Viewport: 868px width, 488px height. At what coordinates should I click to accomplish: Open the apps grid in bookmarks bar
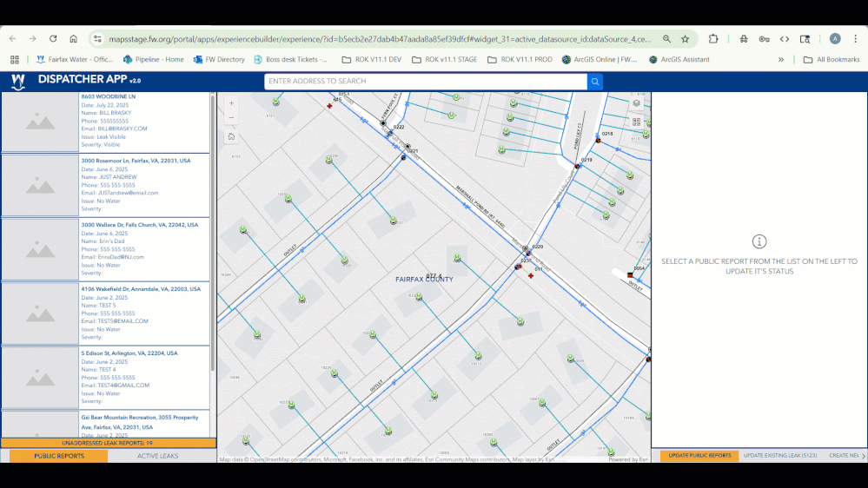point(15,59)
